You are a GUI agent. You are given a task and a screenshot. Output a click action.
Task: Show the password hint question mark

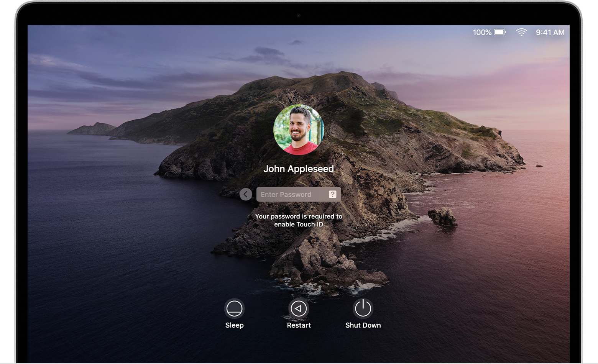pos(333,194)
